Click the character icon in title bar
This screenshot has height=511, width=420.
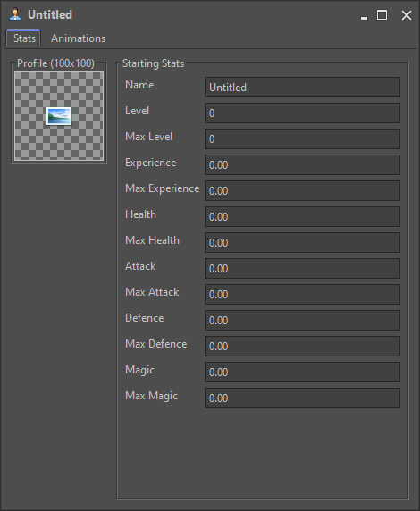pos(15,14)
